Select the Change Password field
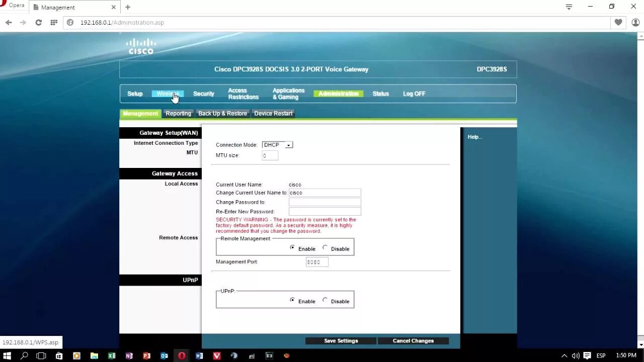This screenshot has height=362, width=644. pyautogui.click(x=325, y=202)
